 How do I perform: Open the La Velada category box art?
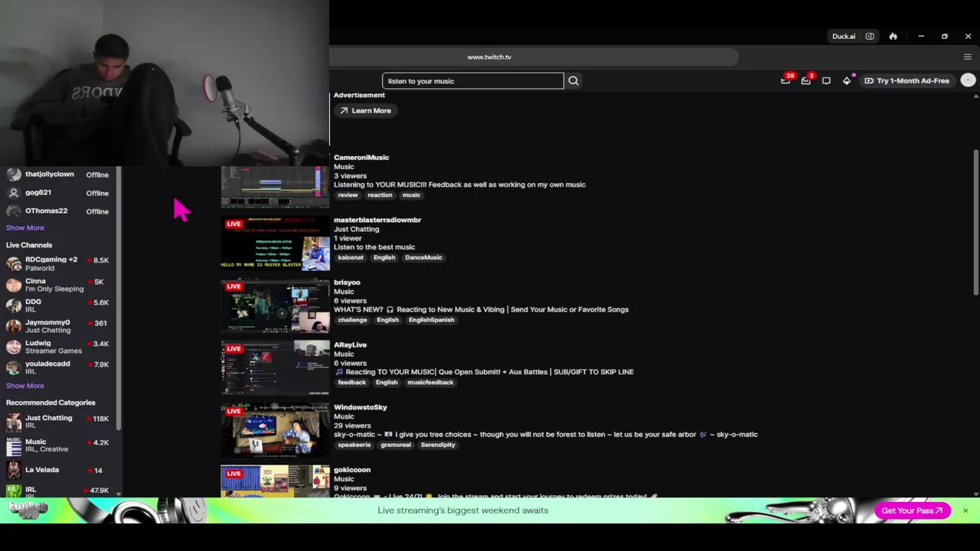pos(14,469)
